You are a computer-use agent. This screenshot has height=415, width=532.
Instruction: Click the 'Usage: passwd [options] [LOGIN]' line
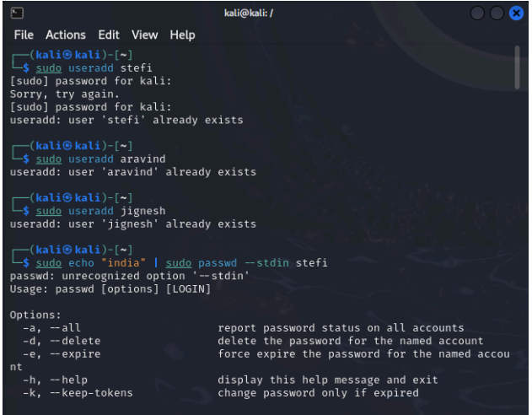point(110,289)
